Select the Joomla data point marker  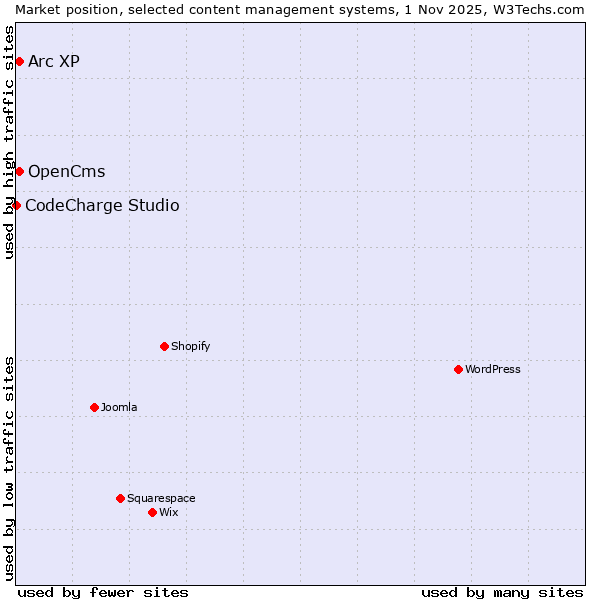94,407
